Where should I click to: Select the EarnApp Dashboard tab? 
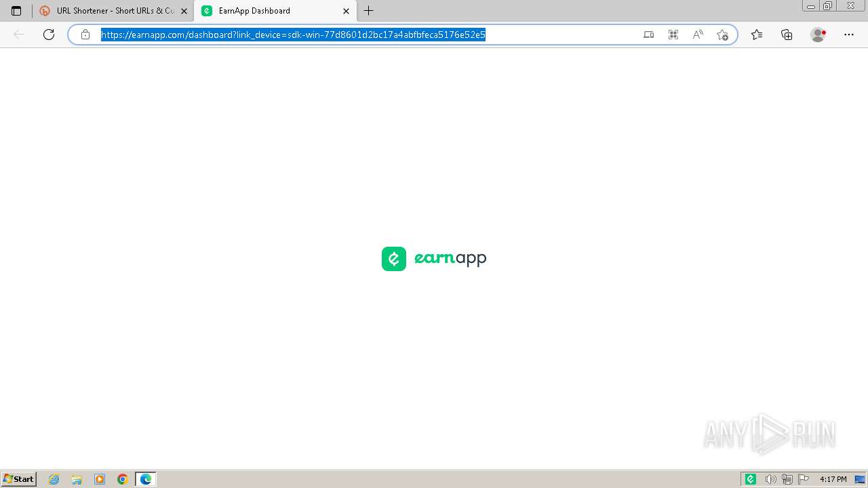pos(275,11)
